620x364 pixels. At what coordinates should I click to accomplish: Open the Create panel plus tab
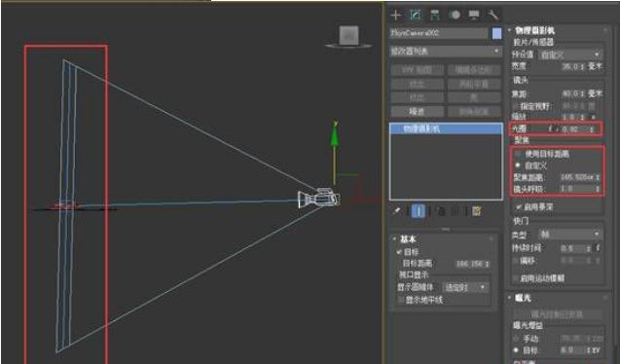pyautogui.click(x=395, y=16)
